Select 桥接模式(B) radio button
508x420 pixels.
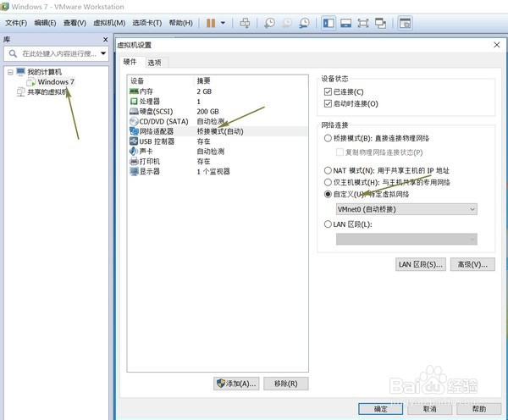click(328, 138)
